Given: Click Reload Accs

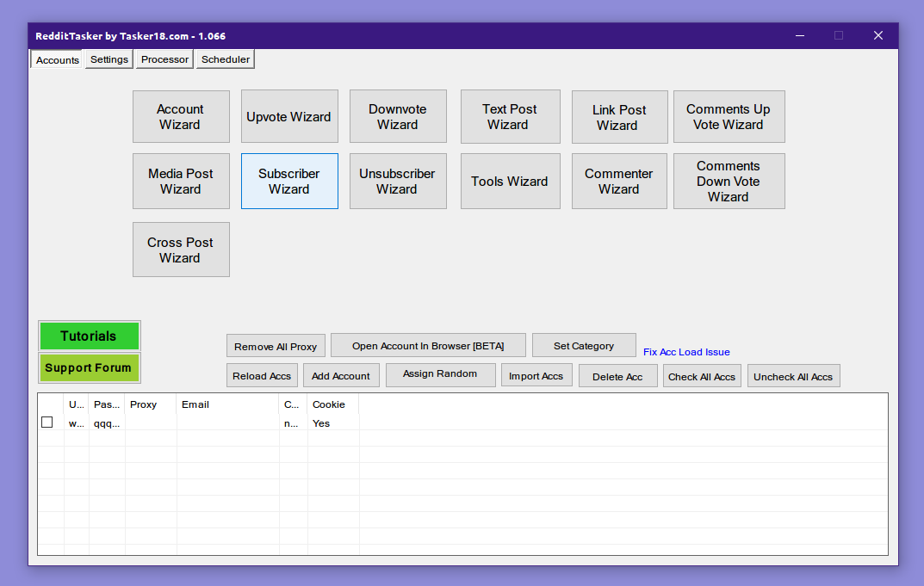Looking at the screenshot, I should (x=262, y=376).
